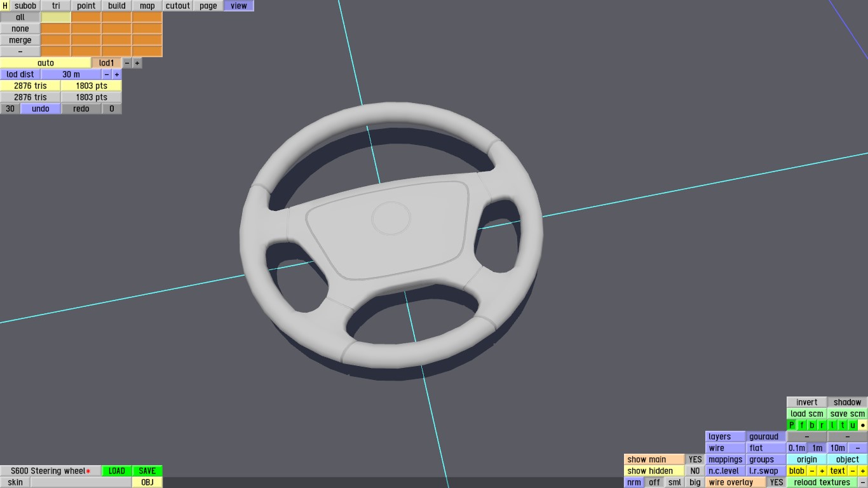Show mappings display mode
Screen dimensions: 868x488
(x=726, y=459)
